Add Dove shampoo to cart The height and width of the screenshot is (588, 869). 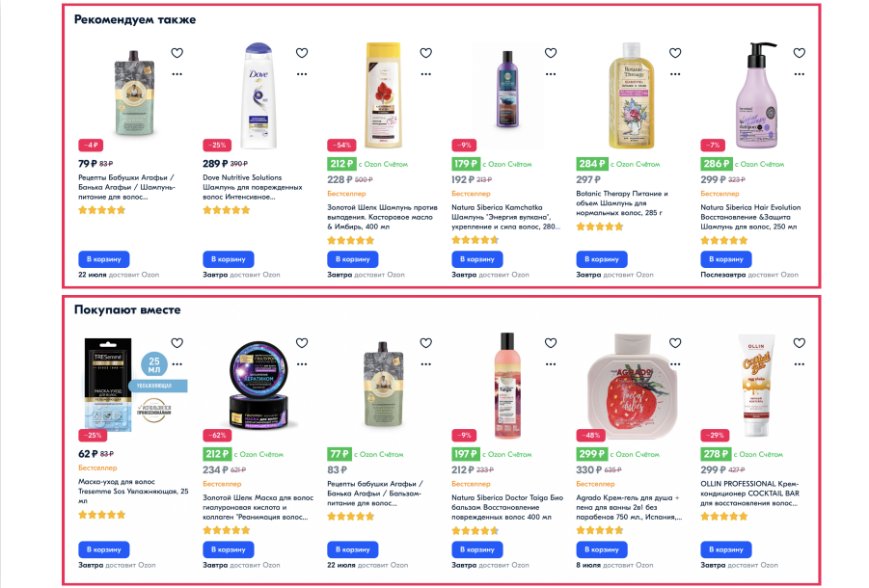pyautogui.click(x=229, y=259)
